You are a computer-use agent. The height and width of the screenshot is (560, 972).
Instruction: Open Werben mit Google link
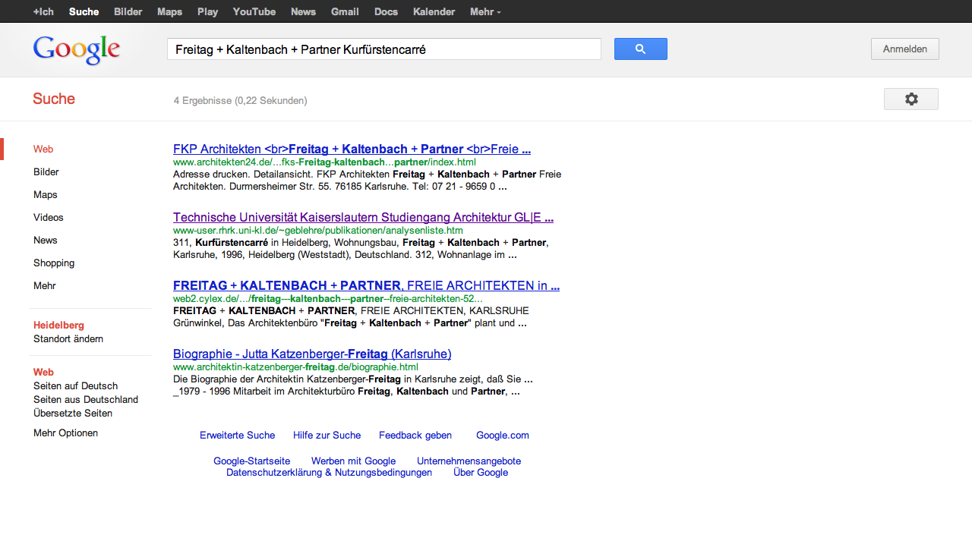353,461
